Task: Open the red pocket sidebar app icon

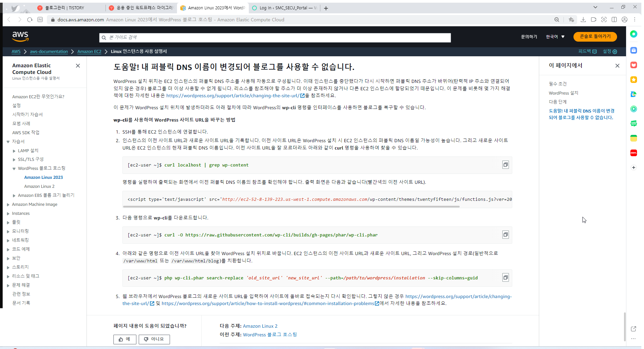Action: click(x=634, y=65)
